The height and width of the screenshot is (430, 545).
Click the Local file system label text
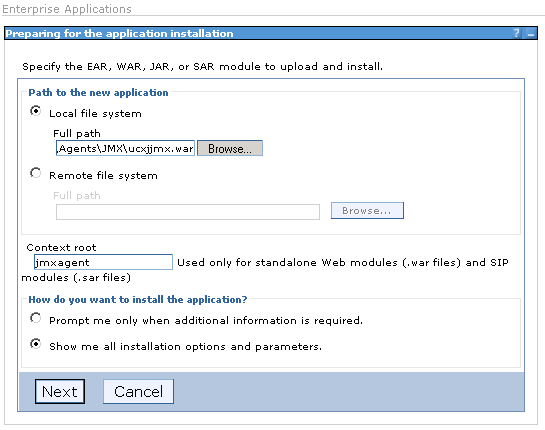(x=95, y=114)
